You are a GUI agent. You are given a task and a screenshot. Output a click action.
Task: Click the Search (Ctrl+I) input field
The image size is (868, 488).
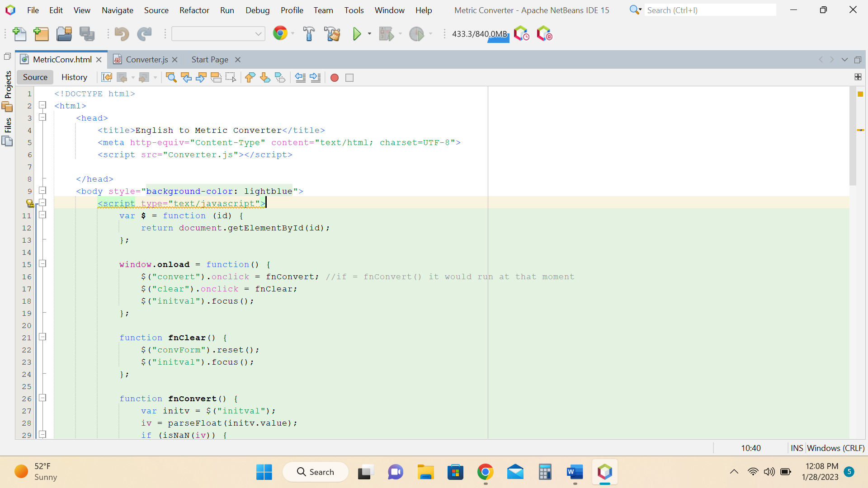coord(710,10)
